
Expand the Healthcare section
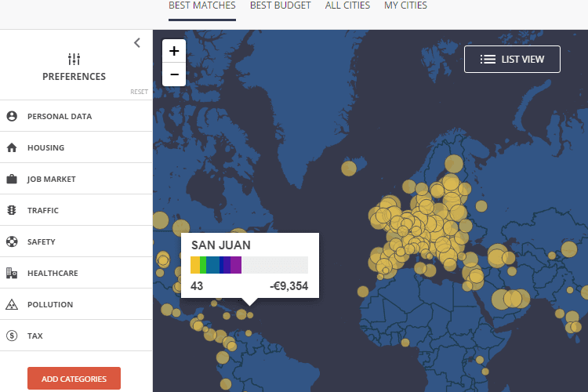(x=76, y=273)
